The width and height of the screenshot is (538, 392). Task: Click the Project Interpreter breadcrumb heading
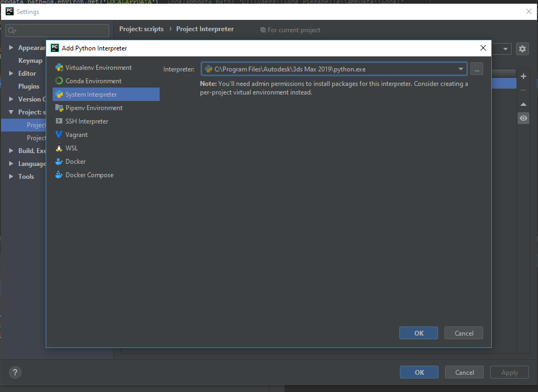205,29
